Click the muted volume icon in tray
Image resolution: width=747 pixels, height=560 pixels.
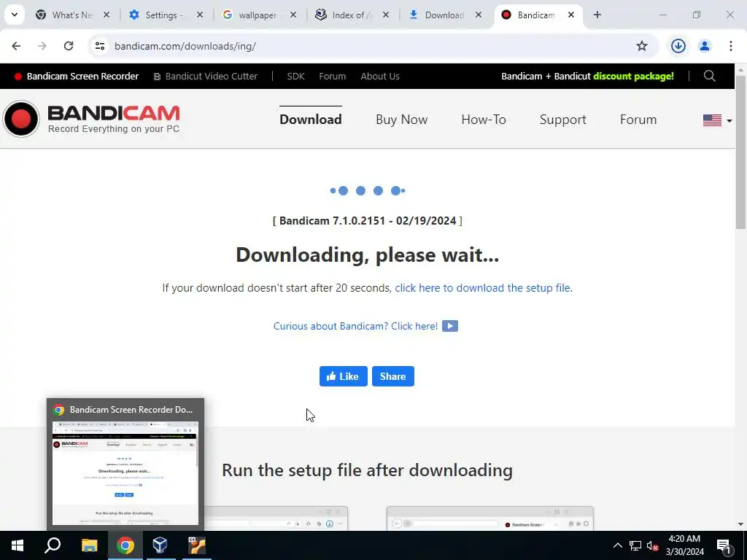click(x=652, y=545)
